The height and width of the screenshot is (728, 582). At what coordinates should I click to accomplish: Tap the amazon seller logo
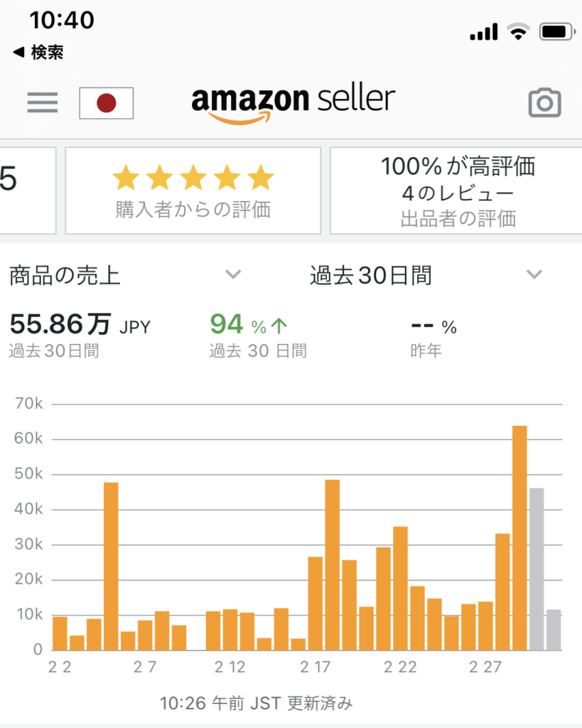click(x=293, y=103)
